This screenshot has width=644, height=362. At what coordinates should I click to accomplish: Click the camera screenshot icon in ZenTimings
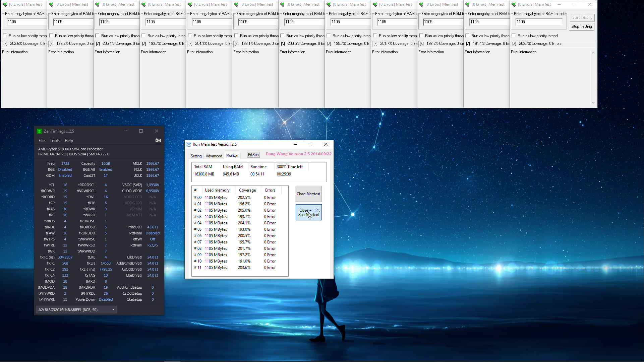(158, 141)
